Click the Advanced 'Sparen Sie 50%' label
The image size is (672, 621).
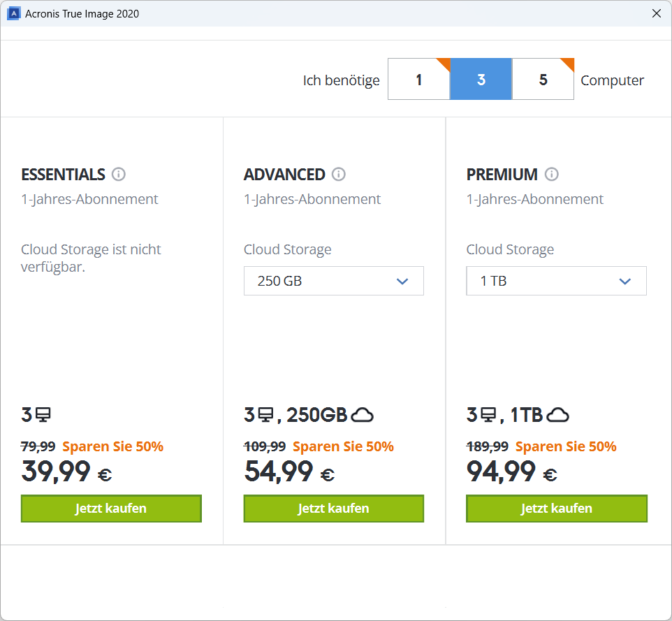tap(343, 446)
